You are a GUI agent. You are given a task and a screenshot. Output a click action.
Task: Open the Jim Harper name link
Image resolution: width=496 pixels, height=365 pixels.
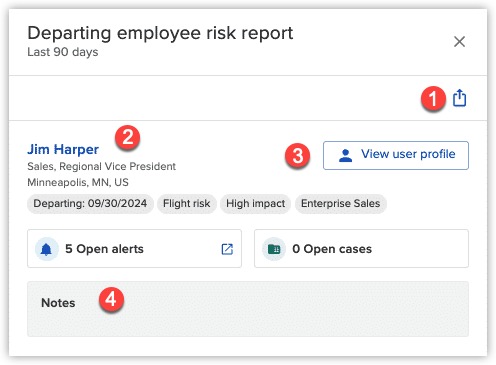pos(63,149)
